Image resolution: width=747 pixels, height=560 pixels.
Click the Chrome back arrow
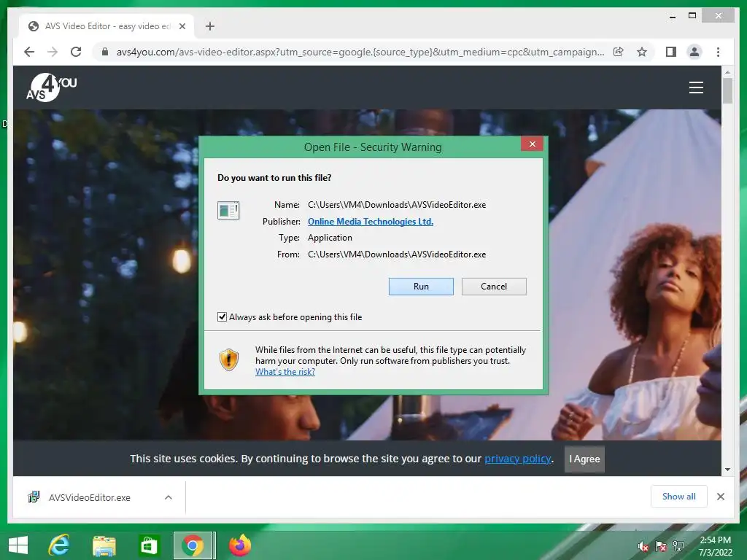tap(29, 52)
